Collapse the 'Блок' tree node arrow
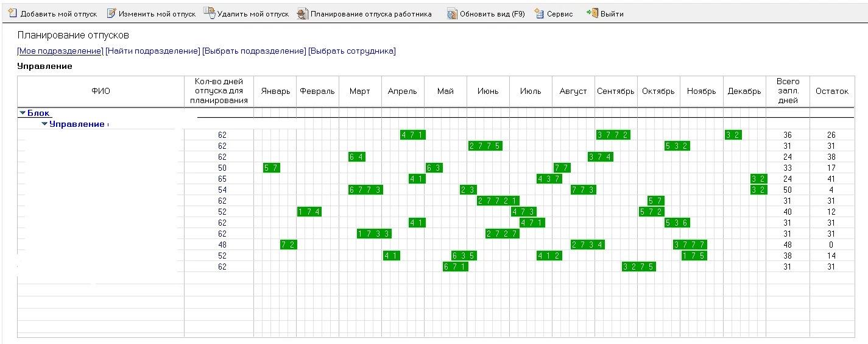 (23, 113)
